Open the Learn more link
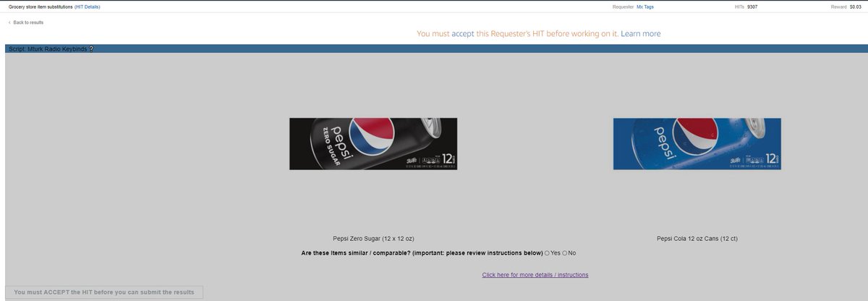Screen dimensions: 868x301 [x=640, y=34]
